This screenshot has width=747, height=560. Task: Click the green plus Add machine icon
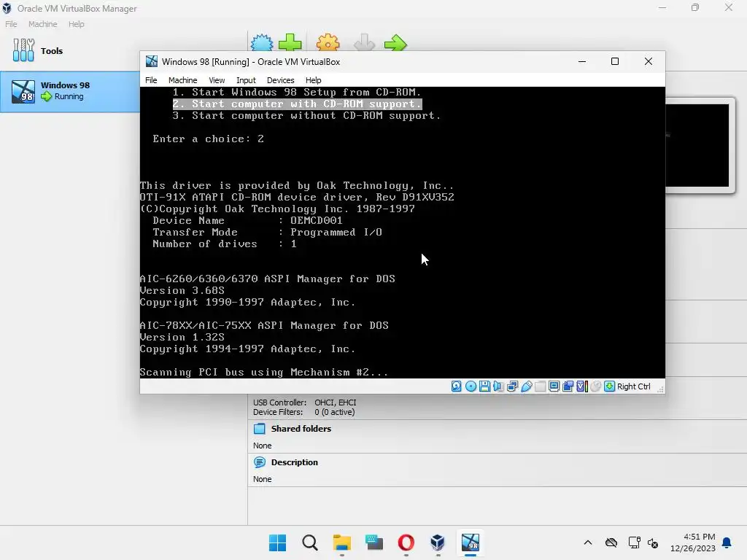coord(290,43)
